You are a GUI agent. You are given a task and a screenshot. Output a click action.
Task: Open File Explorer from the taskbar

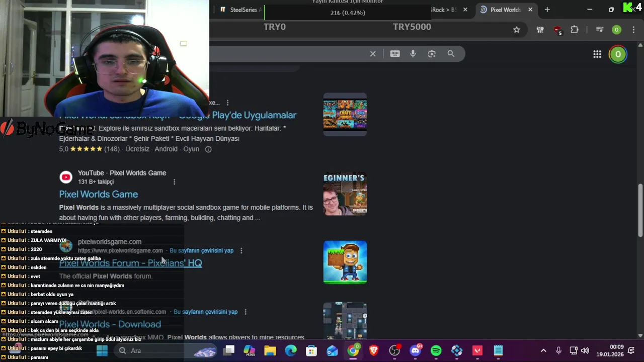[270, 350]
